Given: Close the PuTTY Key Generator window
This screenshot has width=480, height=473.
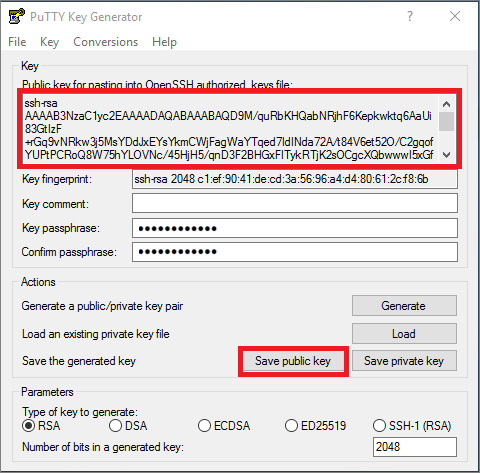Looking at the screenshot, I should [455, 16].
